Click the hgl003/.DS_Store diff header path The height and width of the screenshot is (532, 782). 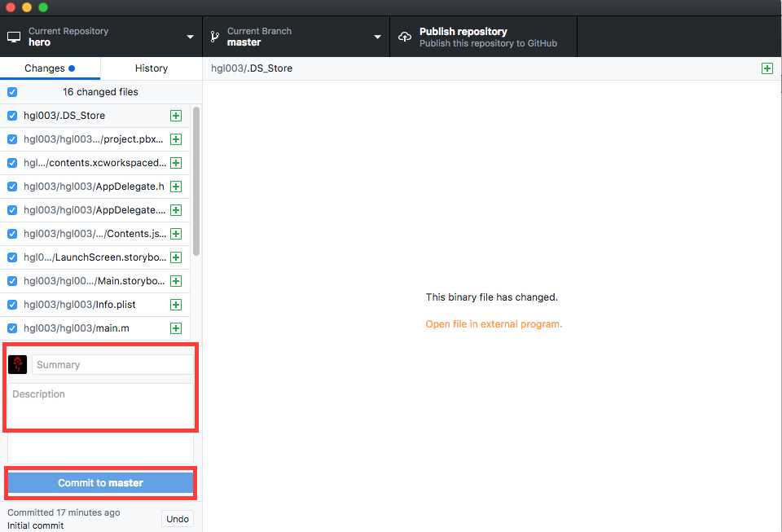pos(252,68)
